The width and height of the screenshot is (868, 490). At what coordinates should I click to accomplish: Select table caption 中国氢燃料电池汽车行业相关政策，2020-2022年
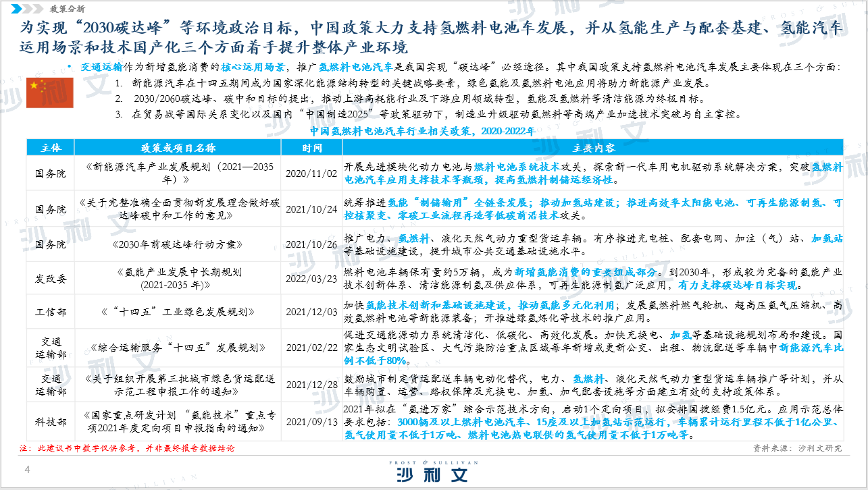coord(423,132)
